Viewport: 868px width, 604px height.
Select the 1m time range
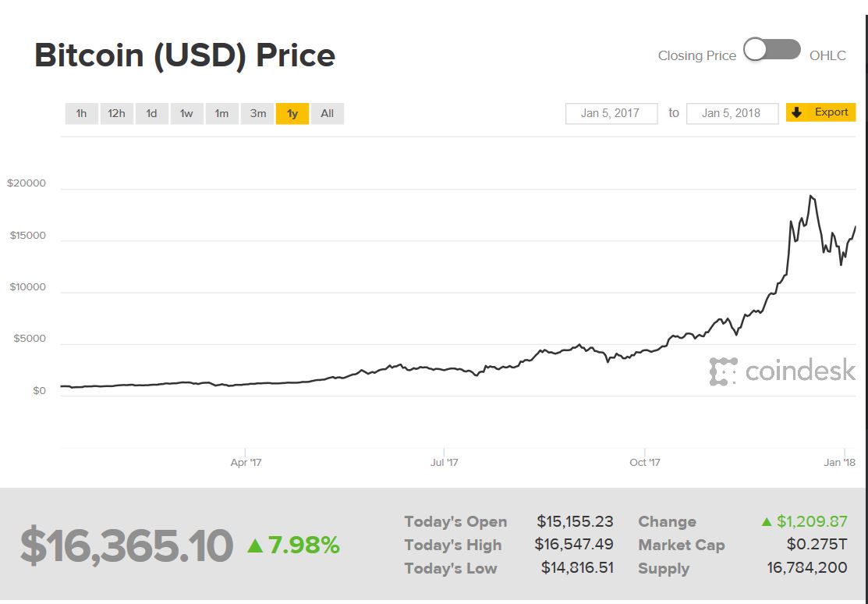[x=221, y=114]
